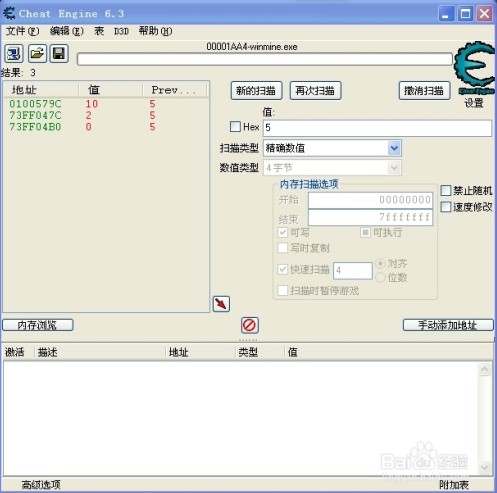497x493 pixels.
Task: Open the 数值类型 value type dropdown
Action: point(332,168)
